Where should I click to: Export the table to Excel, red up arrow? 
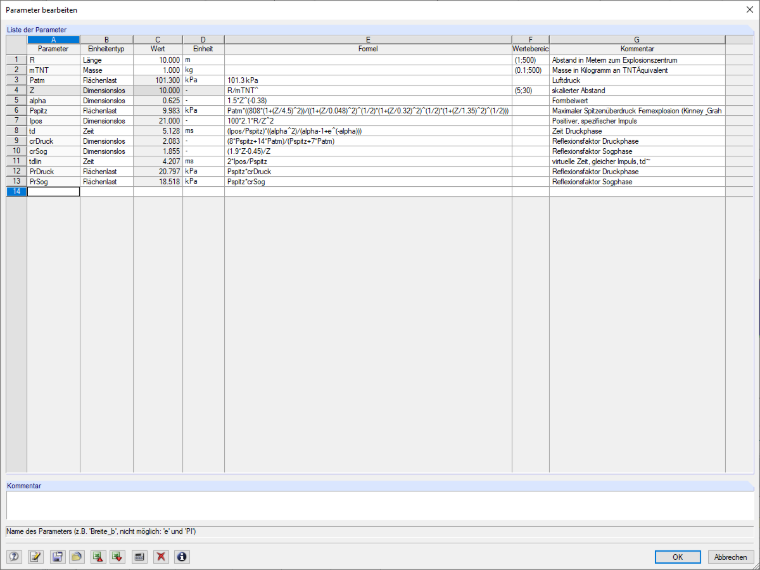(98, 557)
